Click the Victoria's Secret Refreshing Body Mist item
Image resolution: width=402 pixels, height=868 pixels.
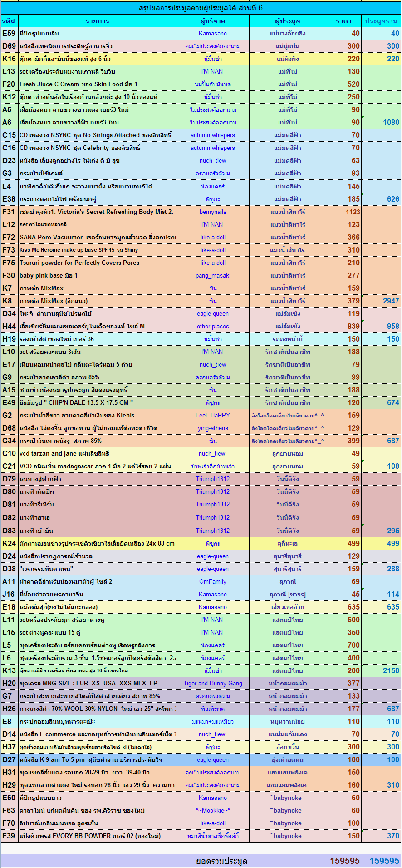pyautogui.click(x=97, y=212)
